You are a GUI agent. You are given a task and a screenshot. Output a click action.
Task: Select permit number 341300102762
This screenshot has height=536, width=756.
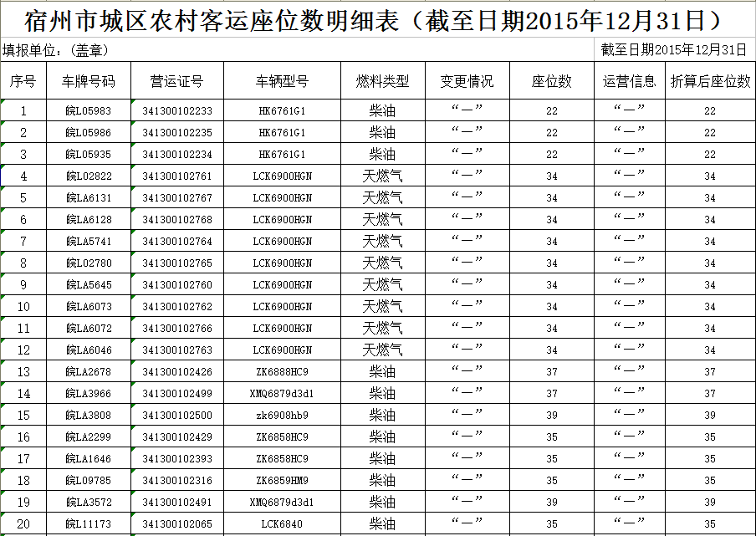click(x=177, y=306)
